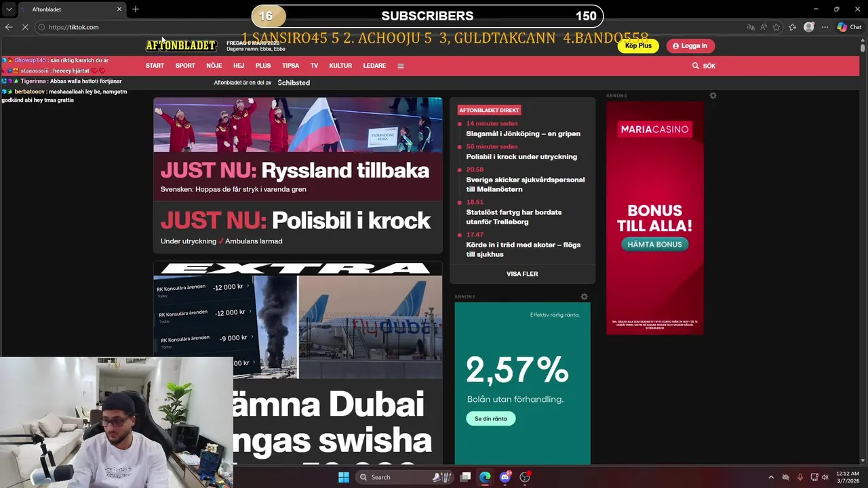Click the microphone tray icon
868x488 pixels.
coord(800,477)
